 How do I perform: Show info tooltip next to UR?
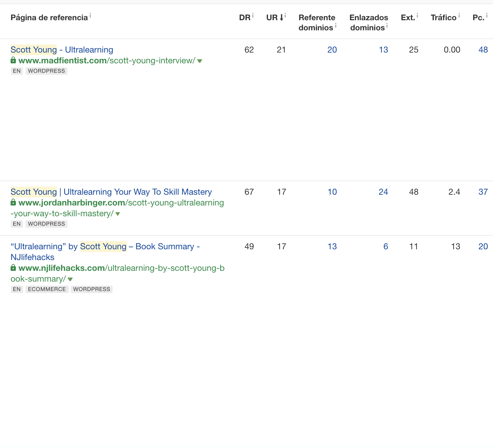coord(285,15)
